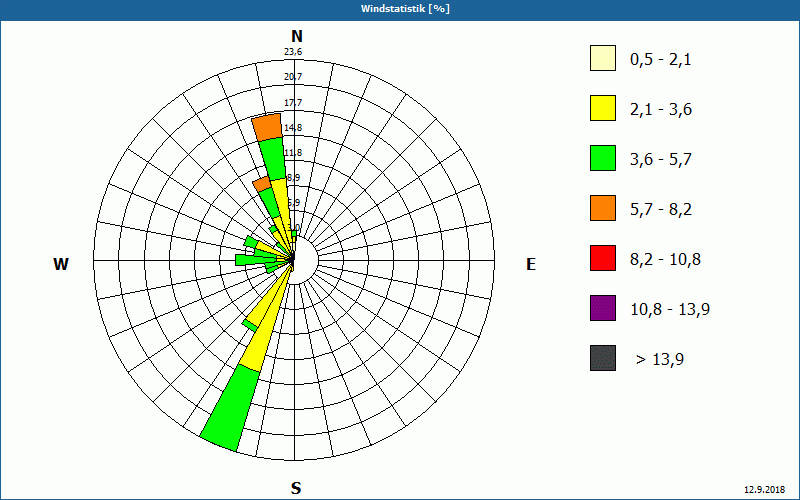Click the purple 10,8 - 13,9 legend swatch
Viewport: 800px width, 500px height.
(603, 308)
